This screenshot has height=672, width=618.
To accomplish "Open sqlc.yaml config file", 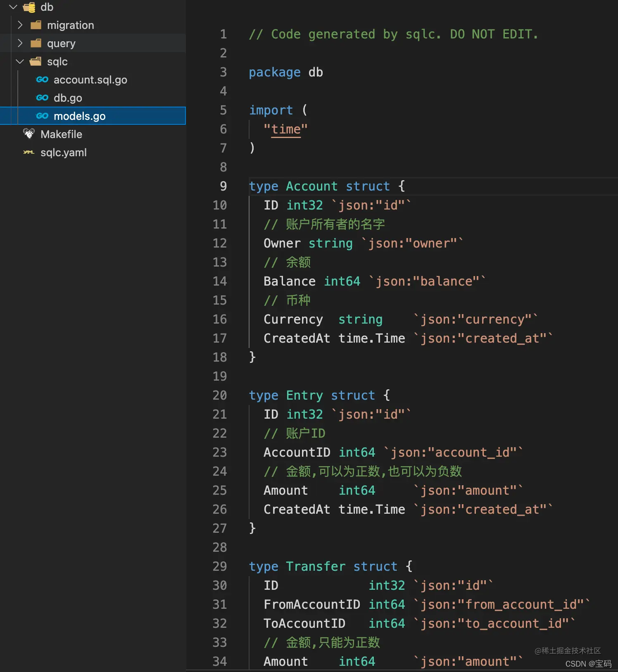I will [x=64, y=153].
